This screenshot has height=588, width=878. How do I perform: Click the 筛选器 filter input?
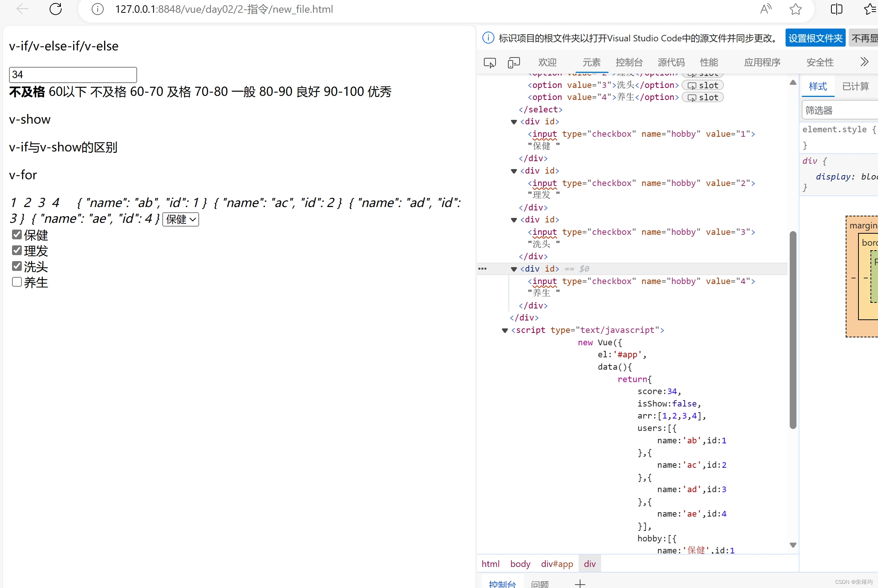[840, 110]
